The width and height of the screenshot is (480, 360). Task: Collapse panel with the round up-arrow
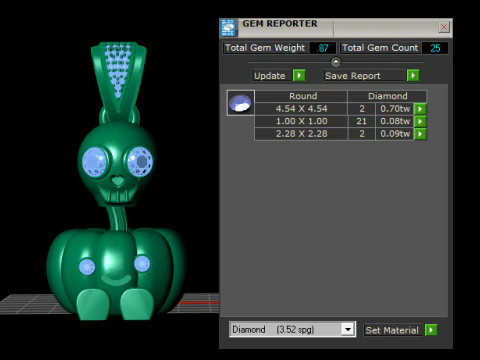click(336, 62)
